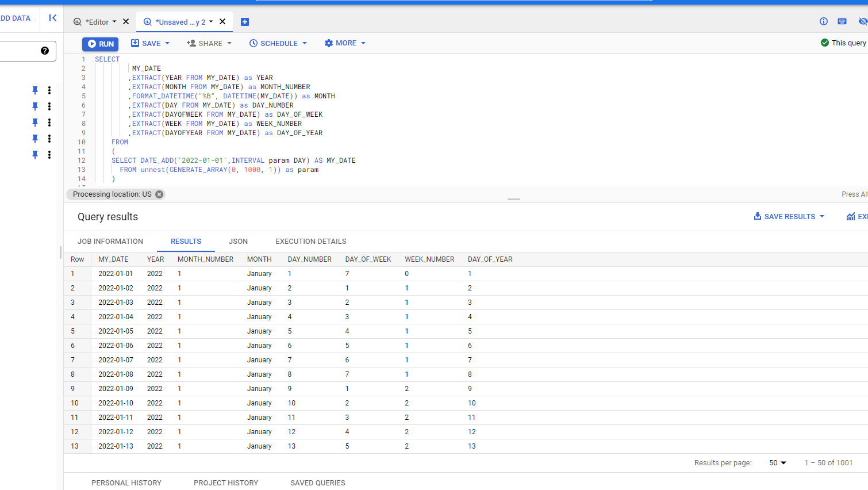This screenshot has height=490, width=868.
Task: Open Saved Queries tab
Action: tap(318, 483)
